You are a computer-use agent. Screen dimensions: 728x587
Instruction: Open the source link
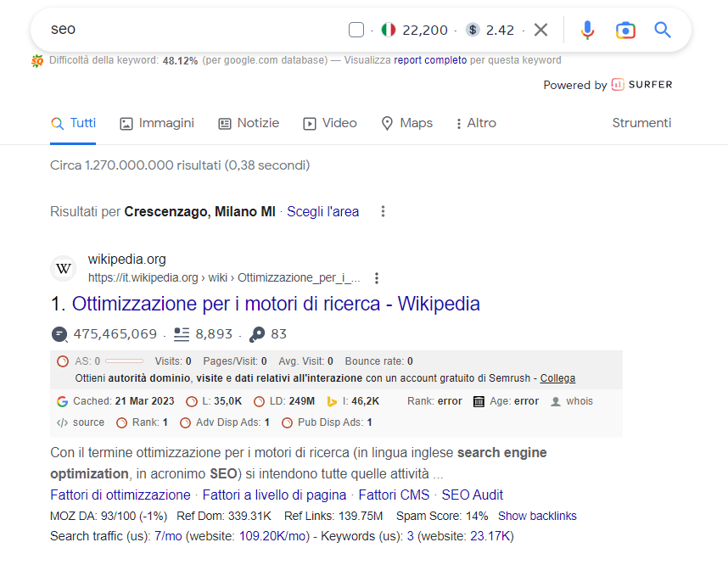pyautogui.click(x=89, y=422)
